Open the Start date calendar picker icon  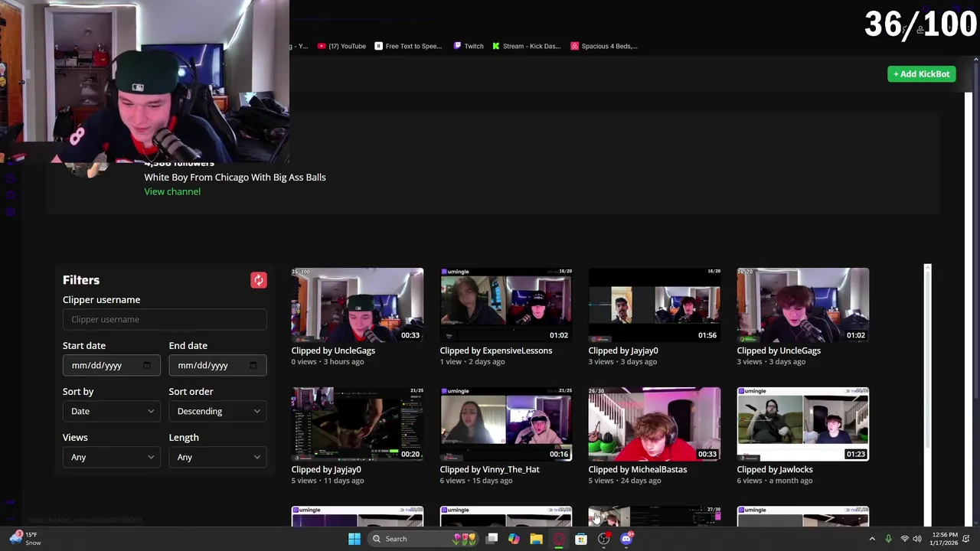click(146, 366)
